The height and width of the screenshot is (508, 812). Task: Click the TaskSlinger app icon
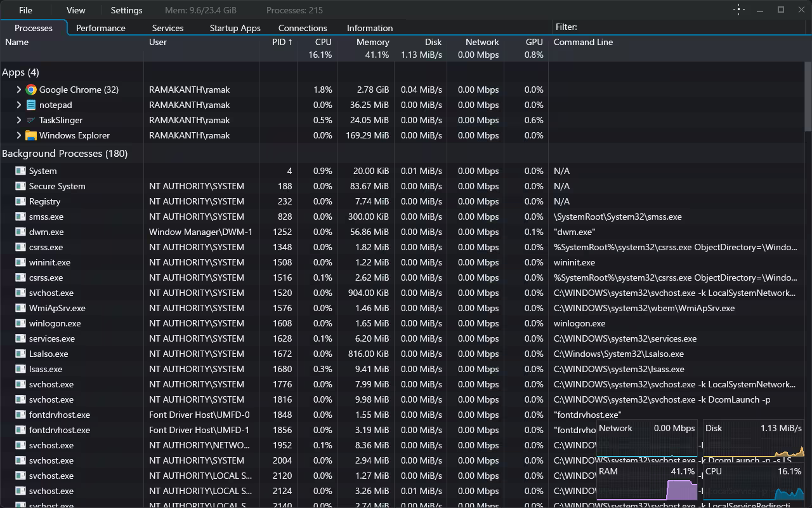pos(31,120)
